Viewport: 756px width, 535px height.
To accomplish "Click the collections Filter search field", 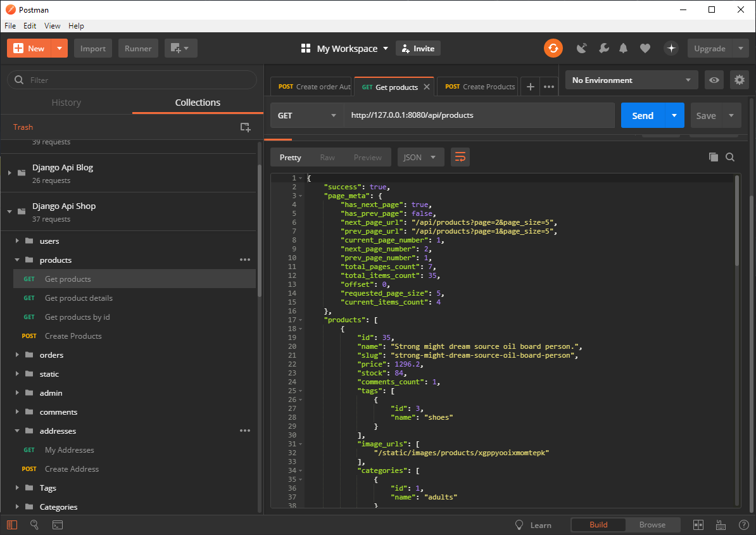I will [x=132, y=80].
